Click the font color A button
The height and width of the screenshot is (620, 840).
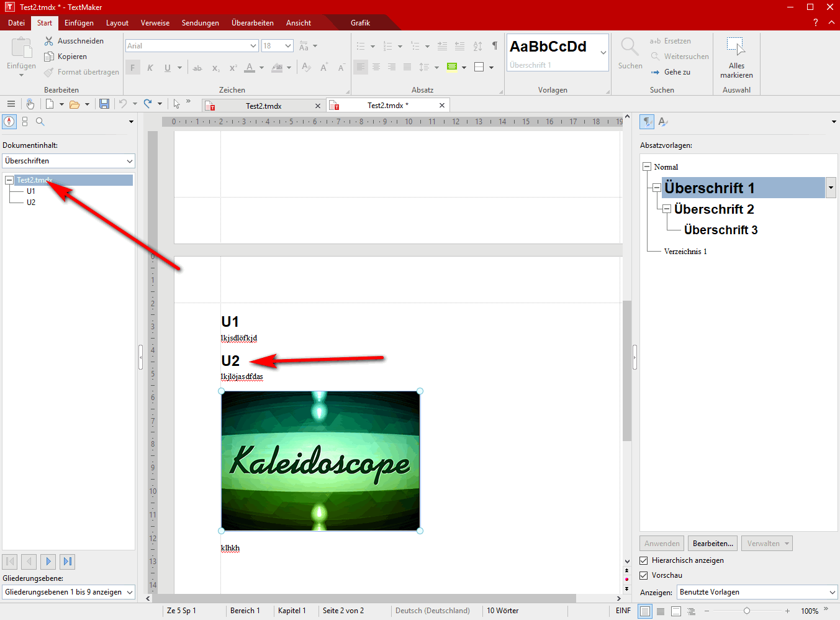point(250,68)
